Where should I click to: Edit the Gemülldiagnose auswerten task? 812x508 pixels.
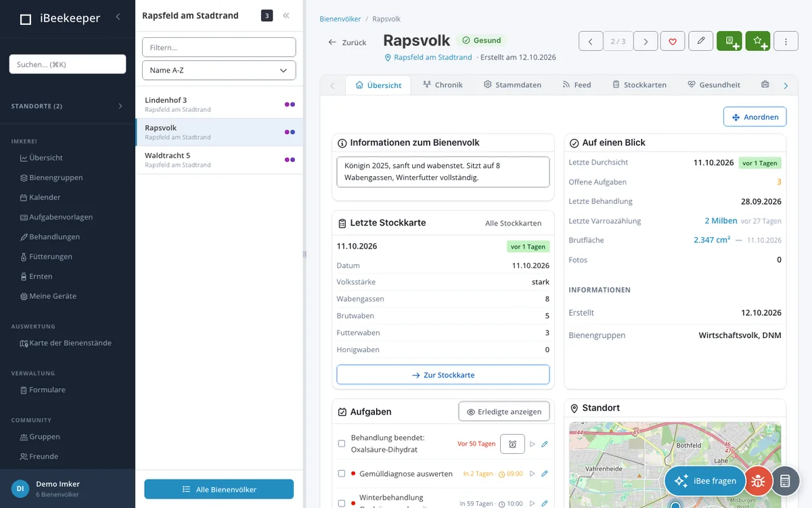click(545, 473)
